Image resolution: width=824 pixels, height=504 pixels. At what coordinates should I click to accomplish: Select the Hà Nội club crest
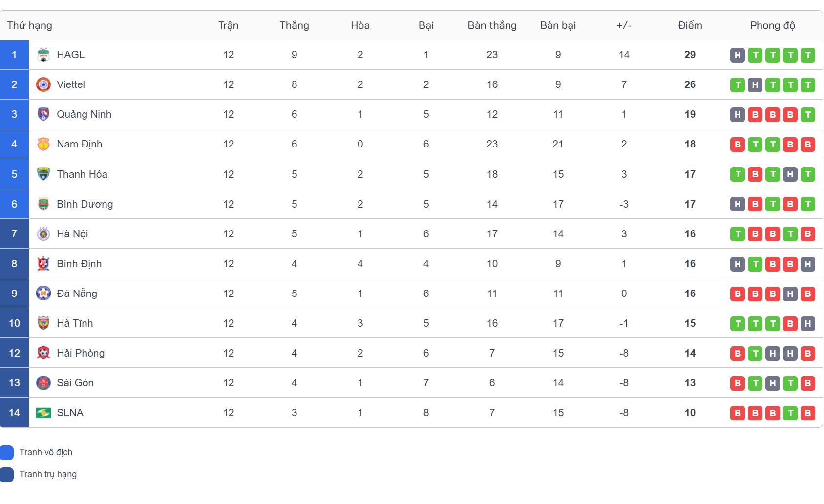pyautogui.click(x=43, y=234)
